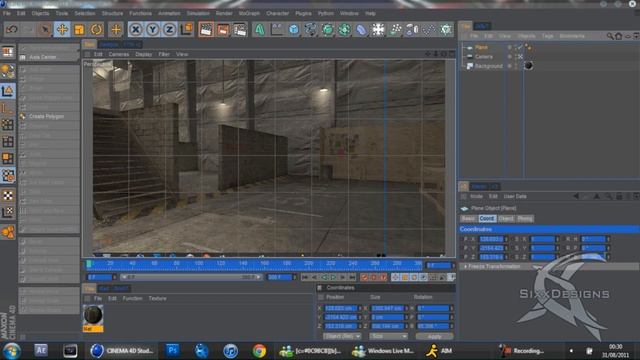This screenshot has width=640, height=360.
Task: Open viewport Display menu
Action: 144,54
